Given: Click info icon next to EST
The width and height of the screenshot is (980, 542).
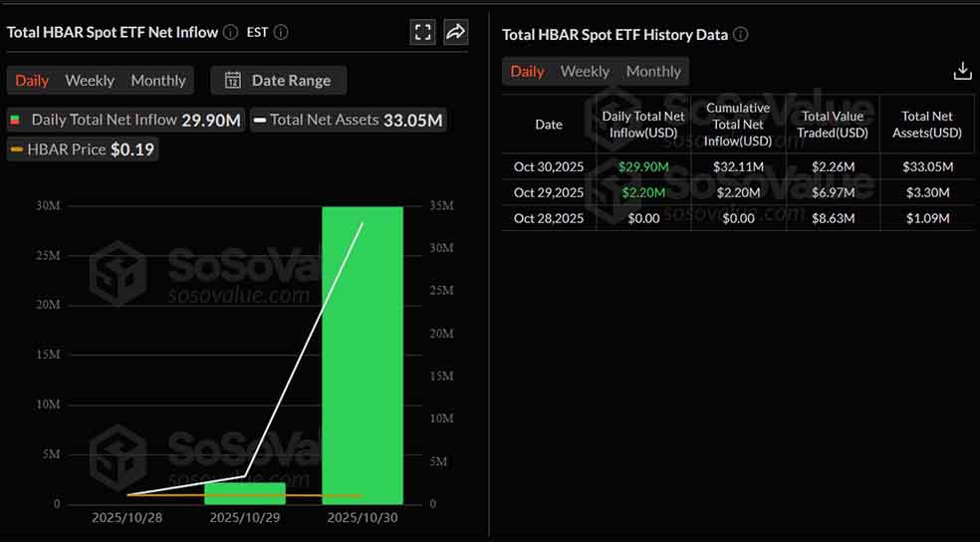Looking at the screenshot, I should click(281, 33).
